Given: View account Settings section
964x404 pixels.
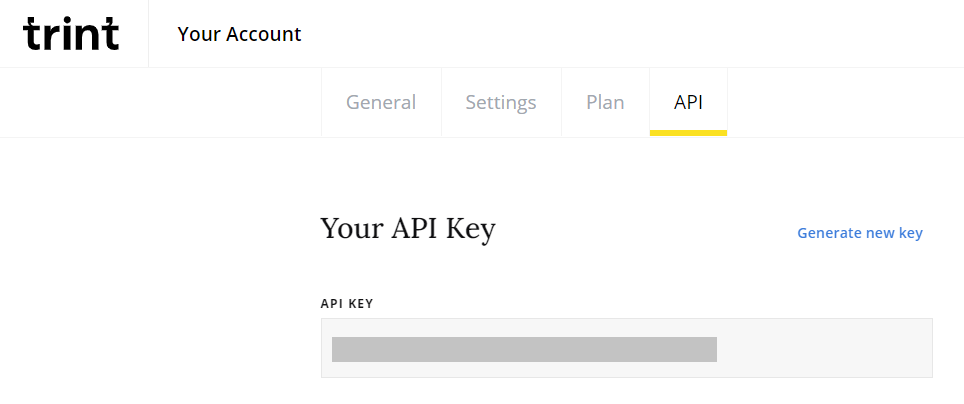Looking at the screenshot, I should coord(501,102).
